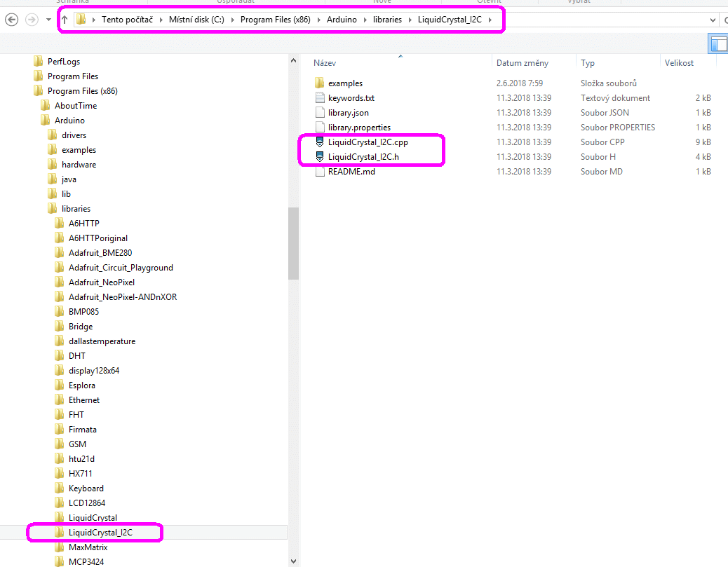Open the examples folder icon in file list
728x567 pixels.
coord(320,83)
